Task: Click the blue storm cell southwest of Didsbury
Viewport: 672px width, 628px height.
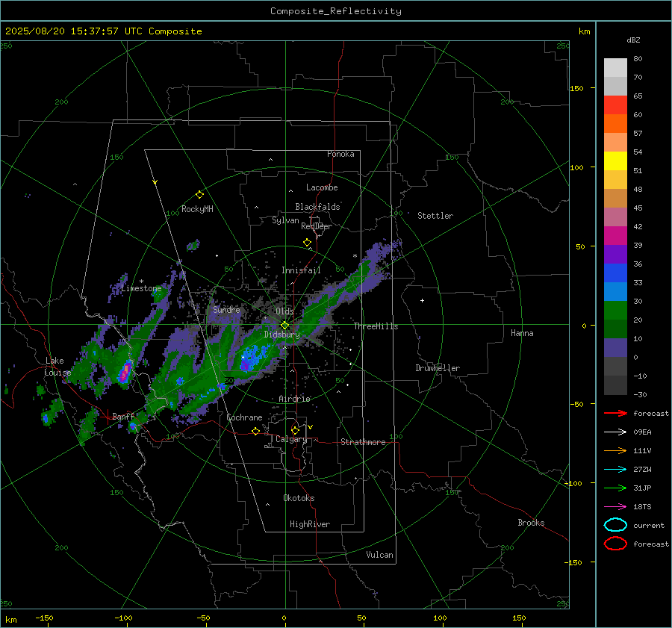Action: click(x=252, y=358)
